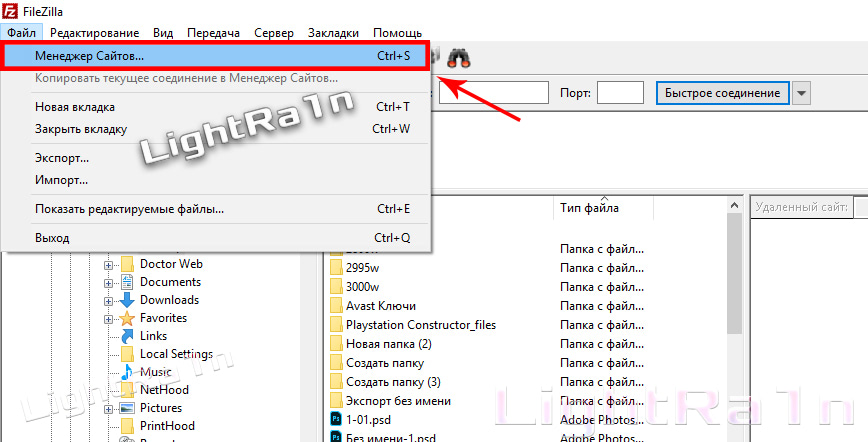Click the Avast Ключи folder icon
The image size is (868, 442).
[x=336, y=306]
